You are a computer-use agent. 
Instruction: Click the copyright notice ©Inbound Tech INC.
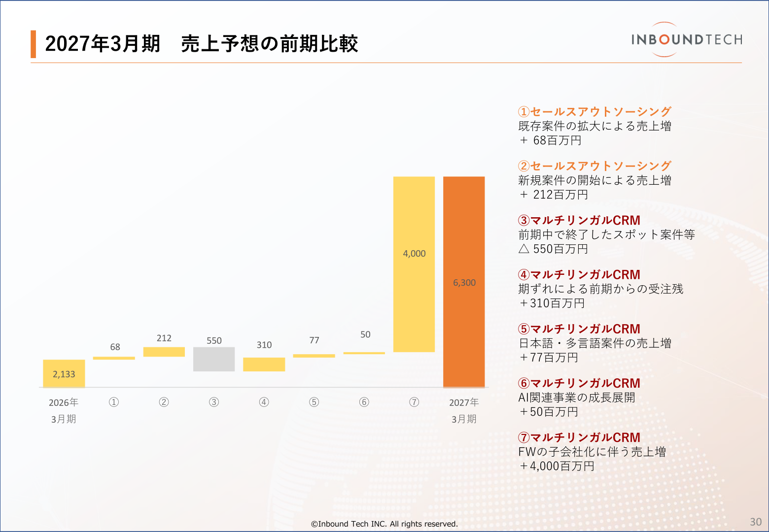[384, 524]
